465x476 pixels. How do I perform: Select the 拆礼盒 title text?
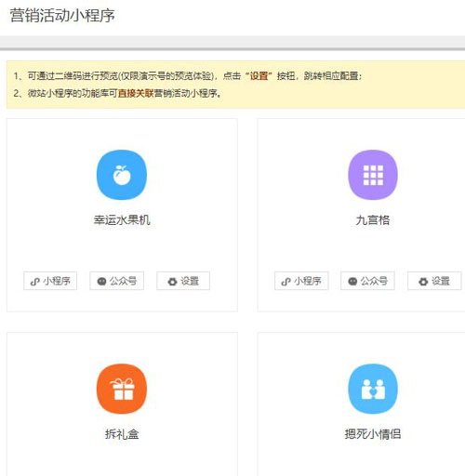tap(122, 434)
